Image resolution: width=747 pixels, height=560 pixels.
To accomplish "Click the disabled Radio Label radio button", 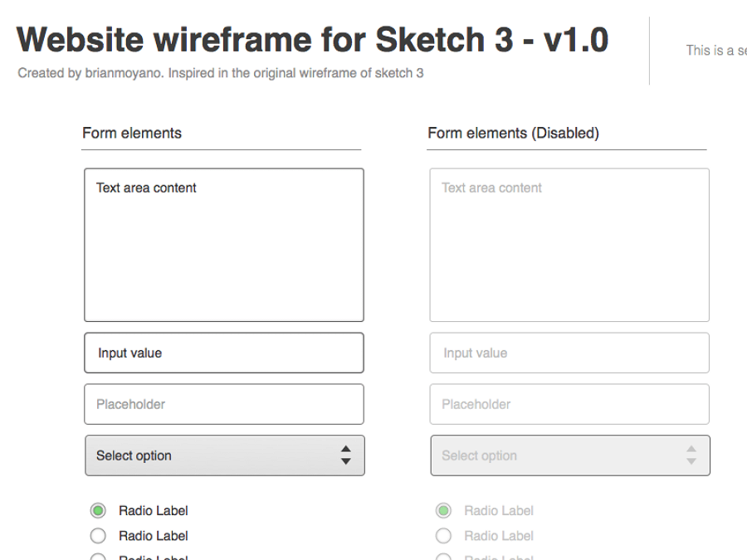I will 443,536.
